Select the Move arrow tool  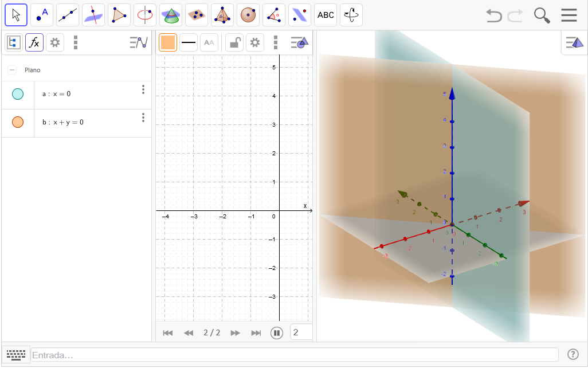tap(16, 15)
